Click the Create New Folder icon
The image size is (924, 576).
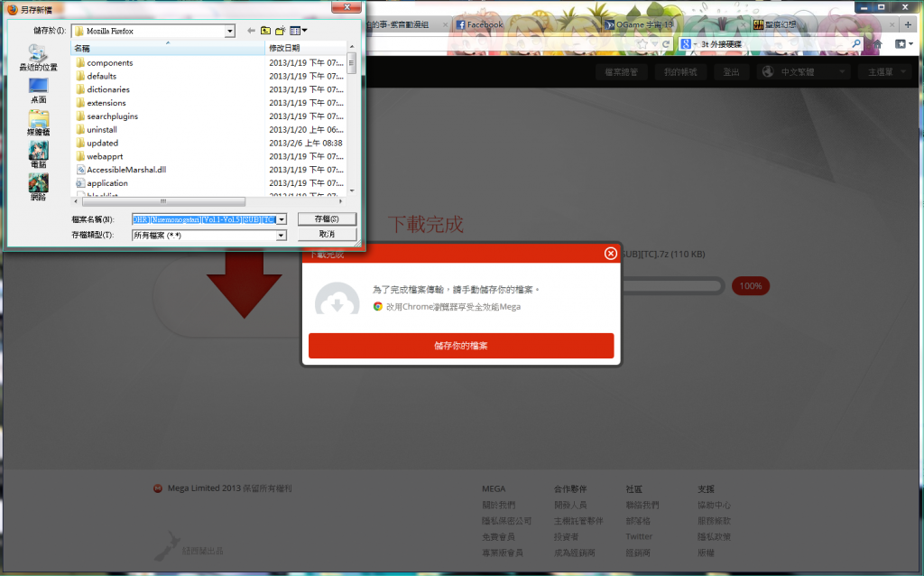(x=281, y=31)
